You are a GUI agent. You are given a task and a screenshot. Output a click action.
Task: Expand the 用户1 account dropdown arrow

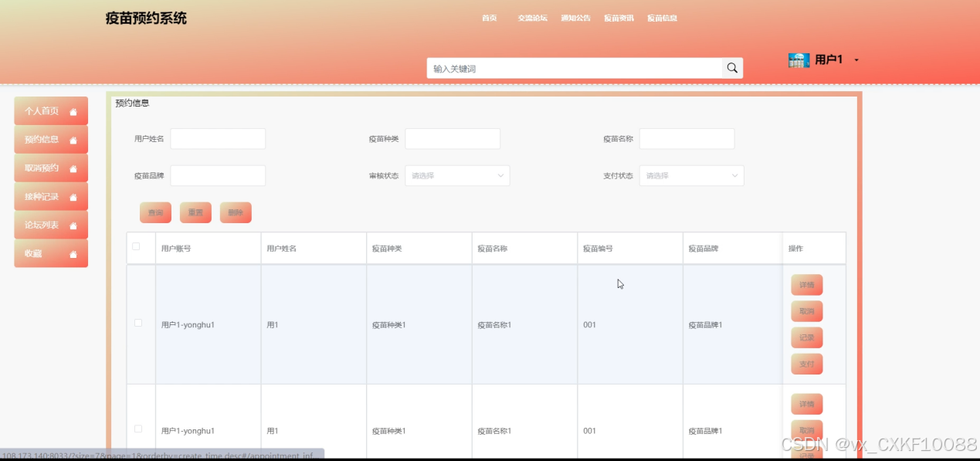point(856,60)
